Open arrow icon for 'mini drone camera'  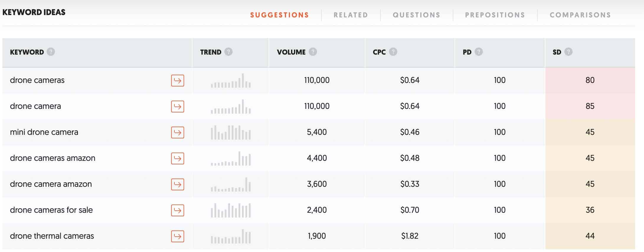tap(177, 132)
